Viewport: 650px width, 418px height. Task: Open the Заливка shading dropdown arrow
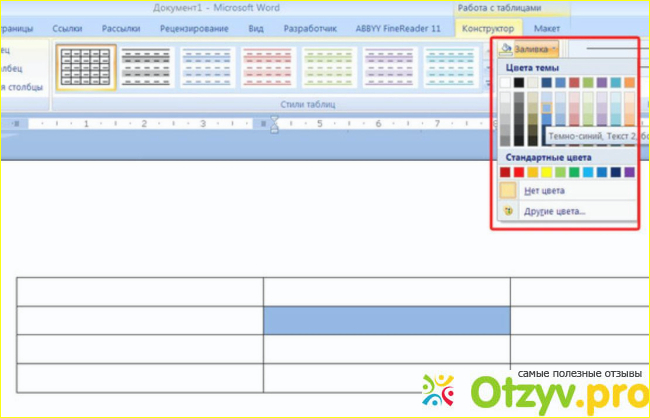[x=554, y=48]
